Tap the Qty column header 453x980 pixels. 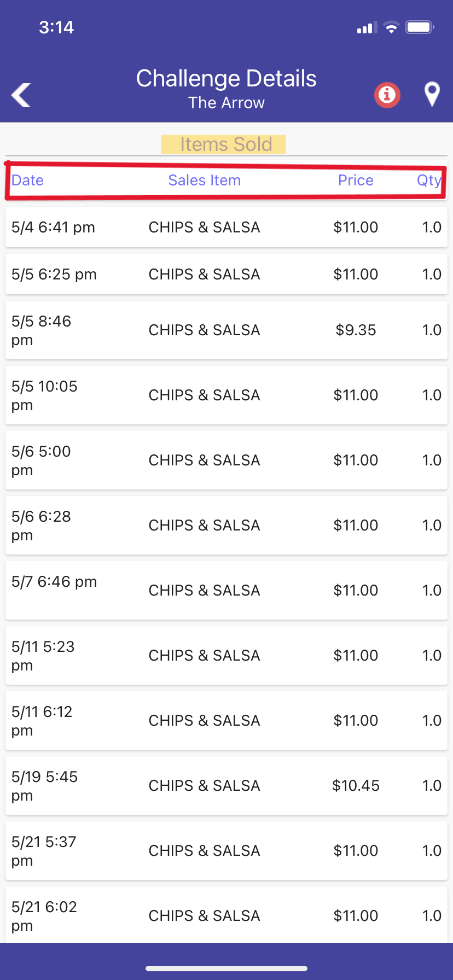coord(428,180)
